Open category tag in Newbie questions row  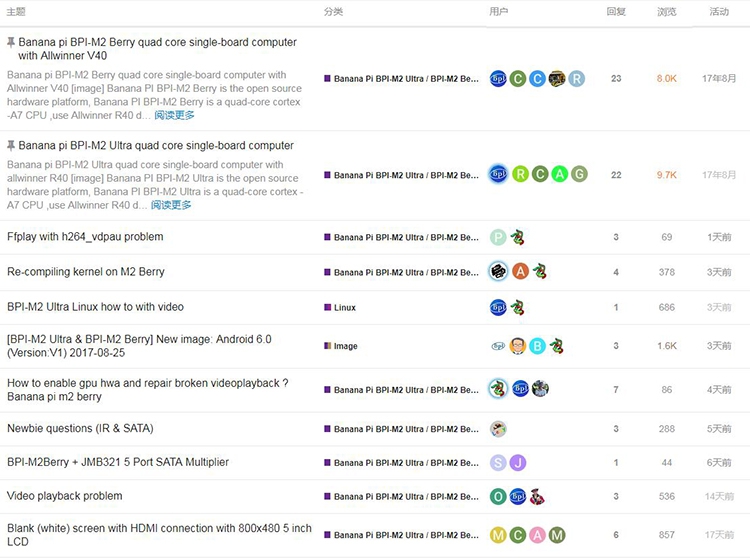coord(401,429)
